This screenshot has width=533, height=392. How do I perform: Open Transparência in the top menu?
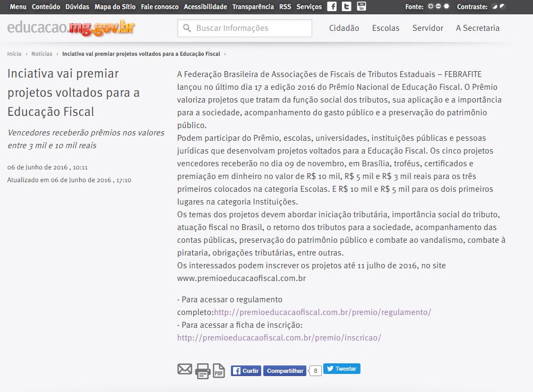coord(253,7)
